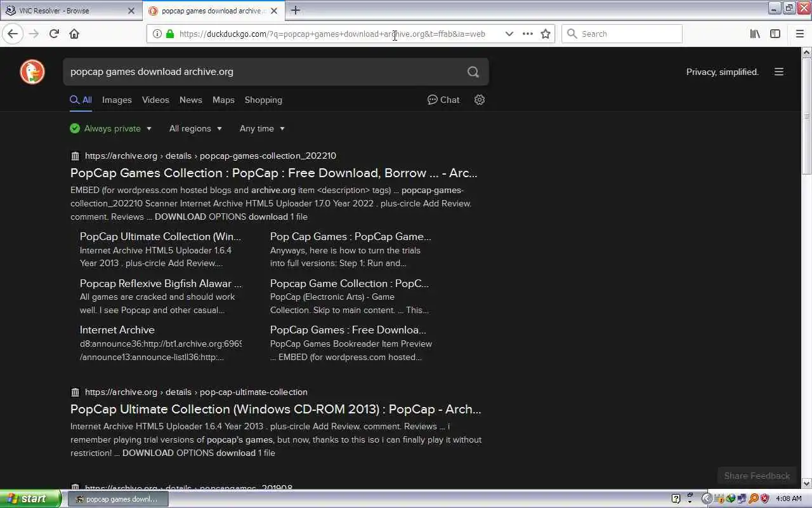Close the popcap games download tab
The image size is (812, 508).
[274, 11]
